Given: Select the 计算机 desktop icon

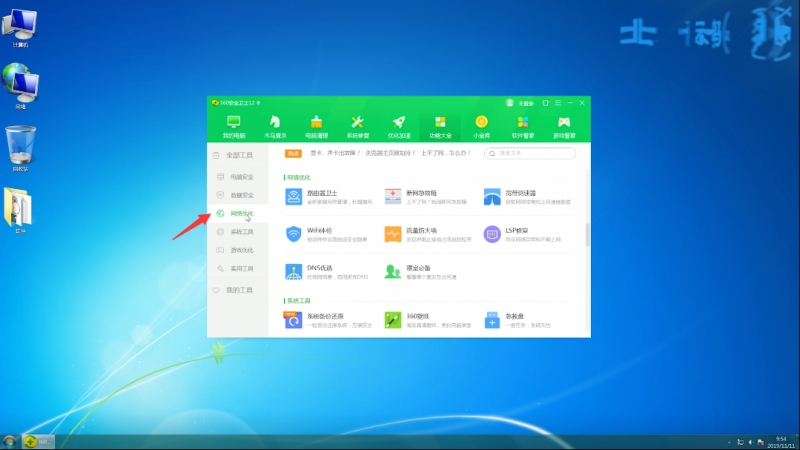Looking at the screenshot, I should (x=20, y=28).
